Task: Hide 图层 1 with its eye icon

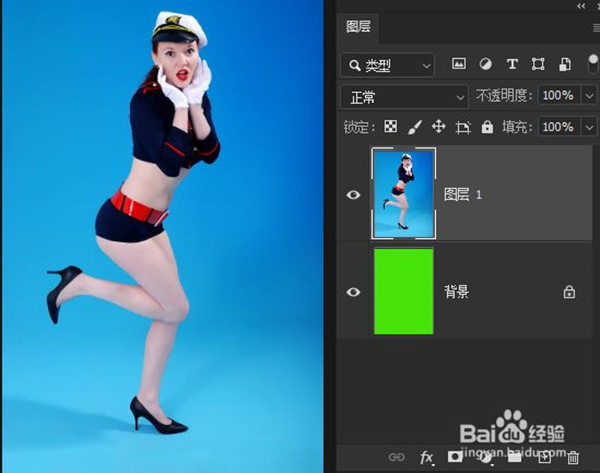Action: (x=353, y=195)
